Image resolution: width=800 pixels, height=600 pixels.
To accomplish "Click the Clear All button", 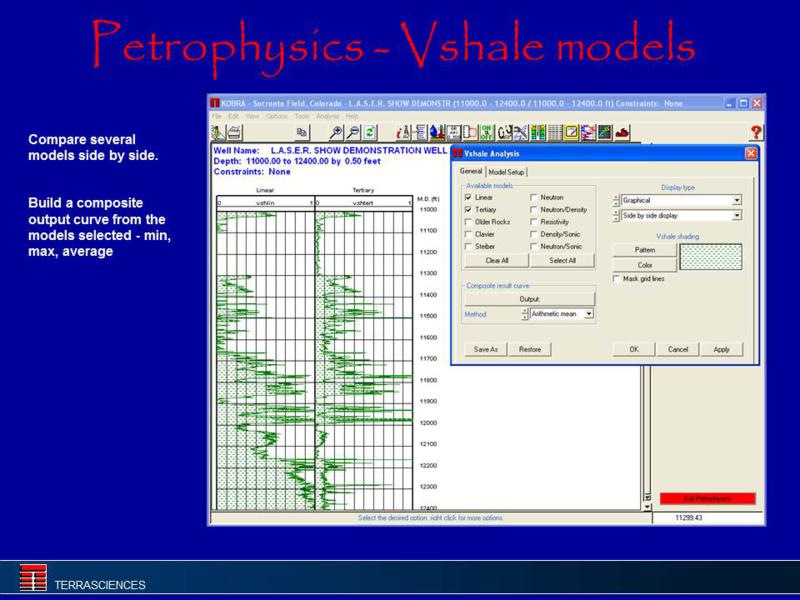I will [x=496, y=260].
